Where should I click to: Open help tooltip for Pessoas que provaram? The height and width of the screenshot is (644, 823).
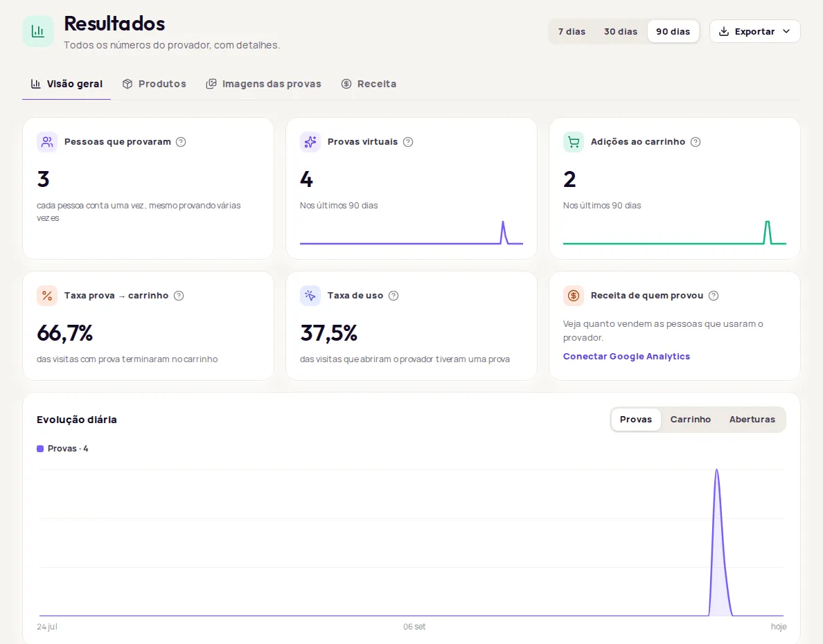click(181, 142)
